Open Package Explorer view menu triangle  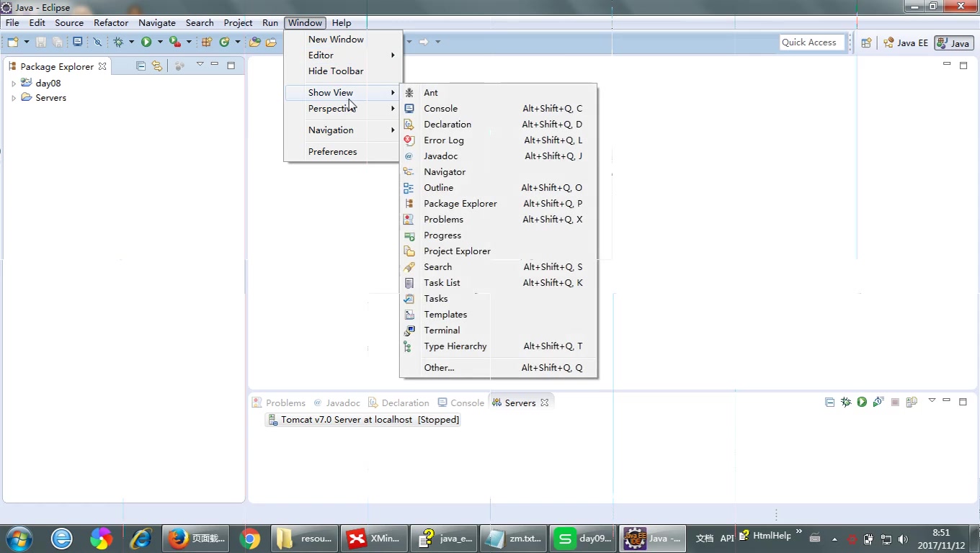(200, 65)
